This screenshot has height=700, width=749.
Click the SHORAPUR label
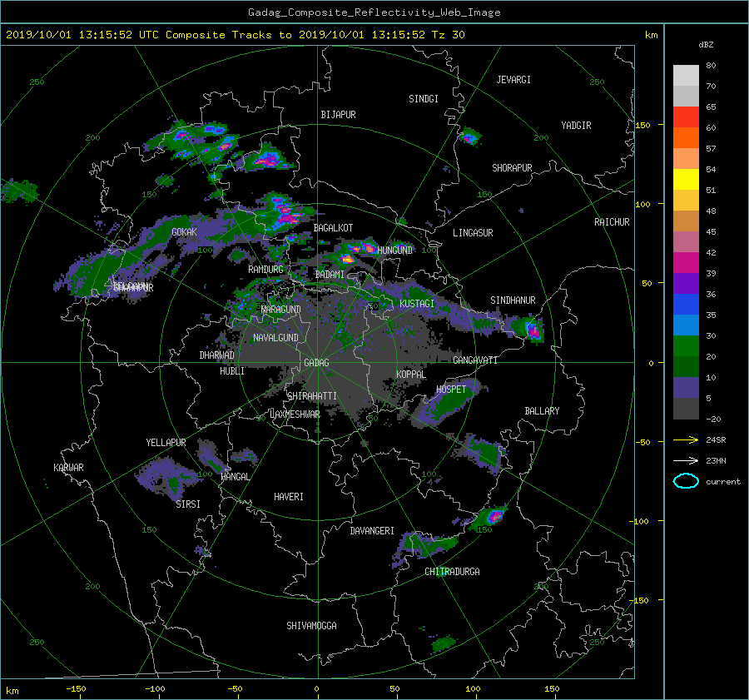point(512,168)
